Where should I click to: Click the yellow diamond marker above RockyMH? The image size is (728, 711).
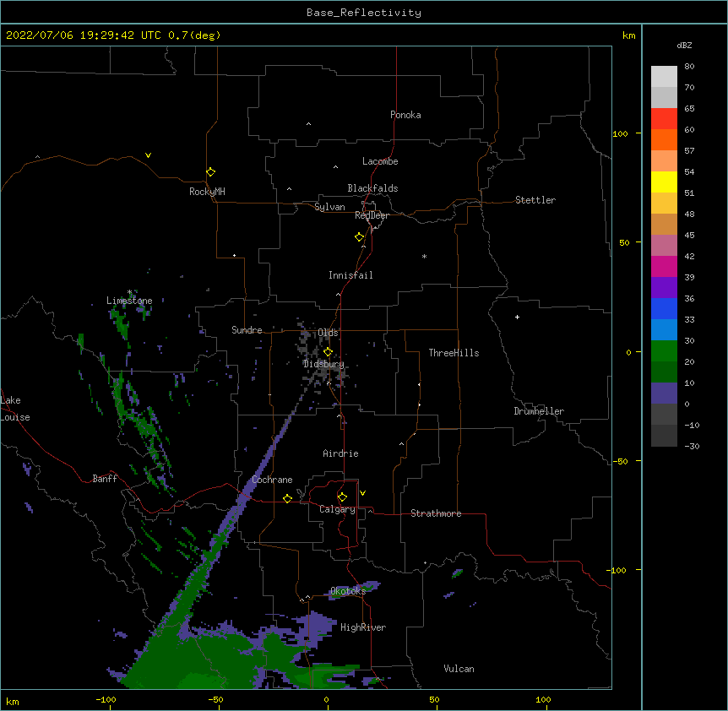211,172
